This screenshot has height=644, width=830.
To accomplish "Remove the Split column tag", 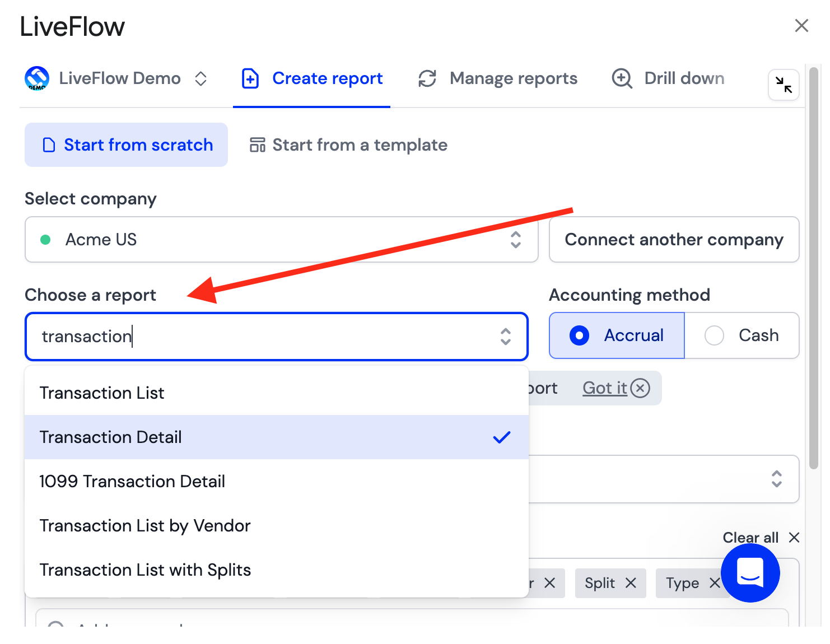I will point(631,583).
